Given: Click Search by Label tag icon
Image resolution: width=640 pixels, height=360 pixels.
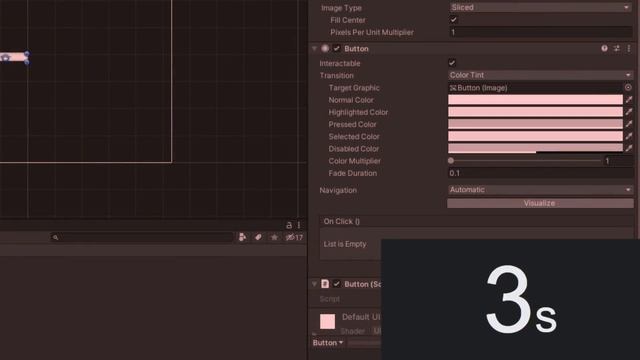Looking at the screenshot, I should click(258, 237).
